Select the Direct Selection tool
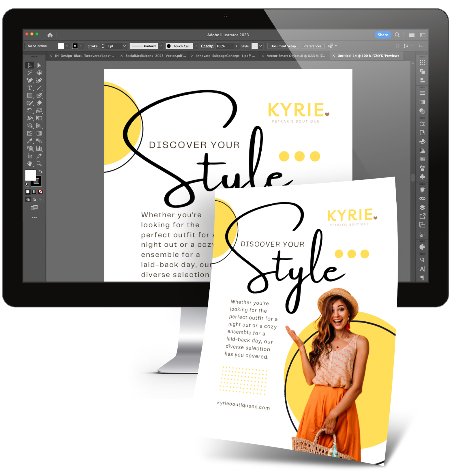 [x=39, y=65]
